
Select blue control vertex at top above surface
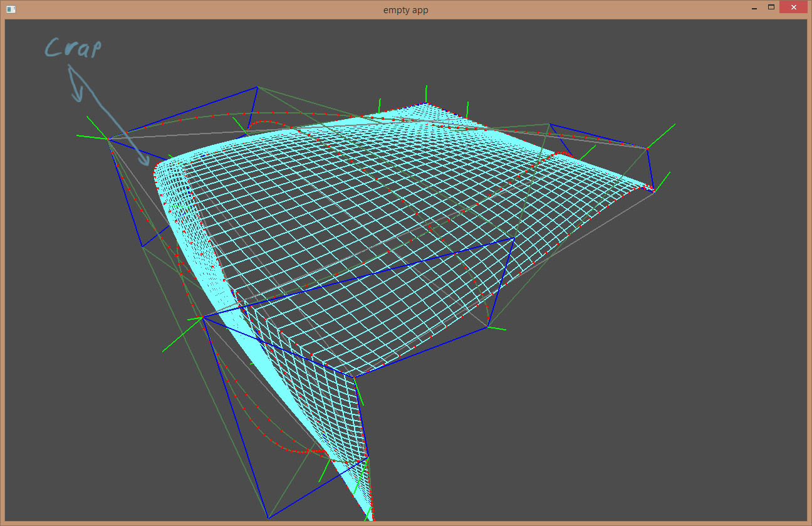pyautogui.click(x=256, y=87)
